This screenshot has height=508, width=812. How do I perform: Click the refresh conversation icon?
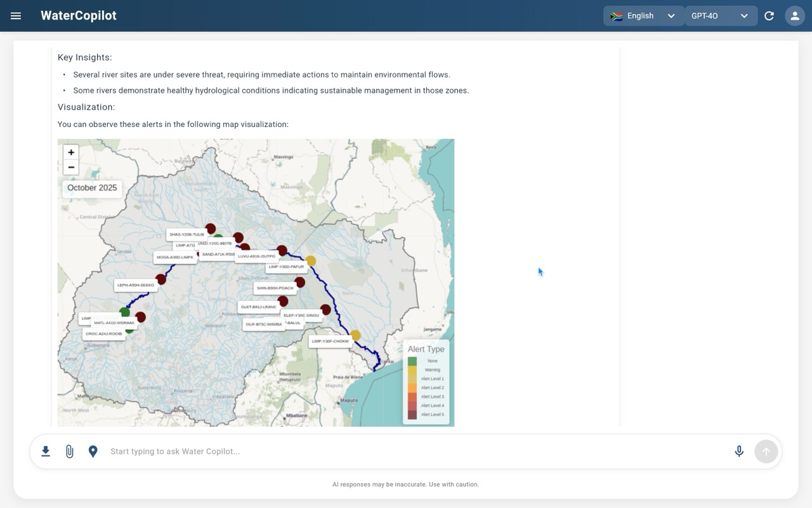[x=769, y=16]
